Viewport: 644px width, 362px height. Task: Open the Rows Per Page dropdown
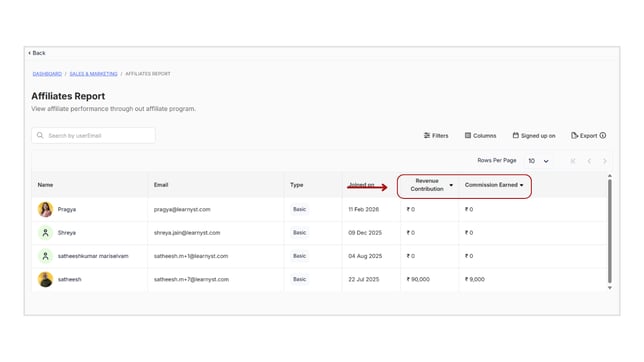[538, 161]
